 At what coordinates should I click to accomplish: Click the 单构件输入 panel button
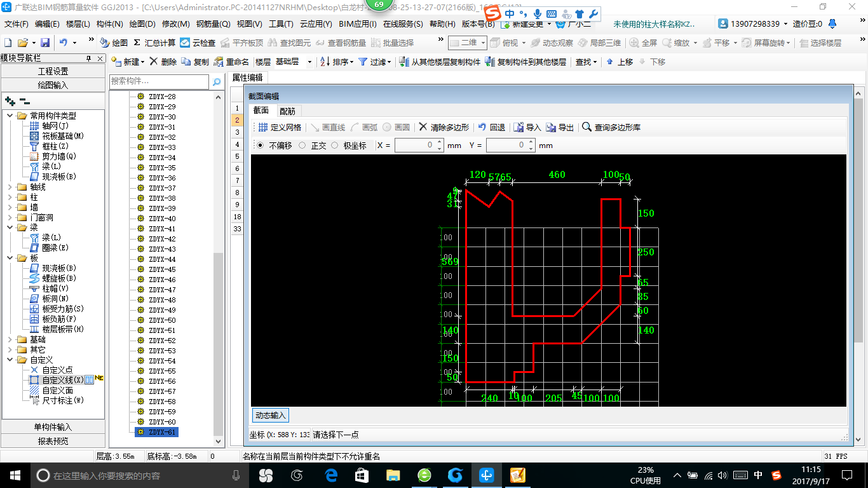pos(53,427)
